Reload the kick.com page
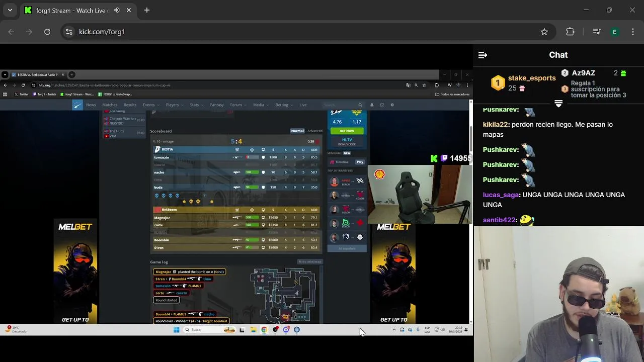The height and width of the screenshot is (362, 644). point(47,32)
